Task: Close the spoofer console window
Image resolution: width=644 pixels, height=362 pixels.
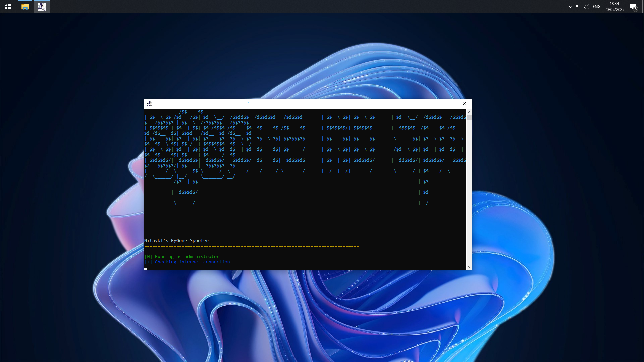Action: click(x=464, y=104)
